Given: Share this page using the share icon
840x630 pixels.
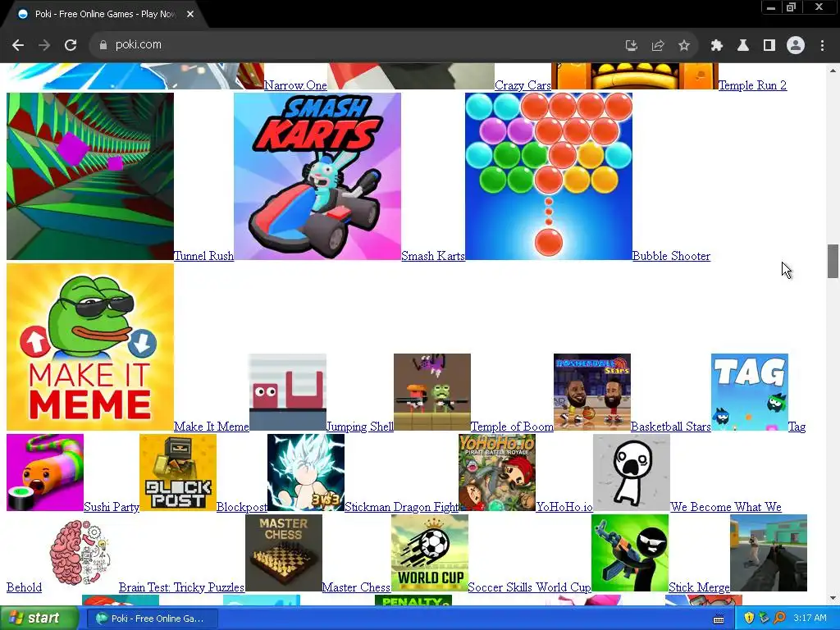Looking at the screenshot, I should (x=658, y=46).
